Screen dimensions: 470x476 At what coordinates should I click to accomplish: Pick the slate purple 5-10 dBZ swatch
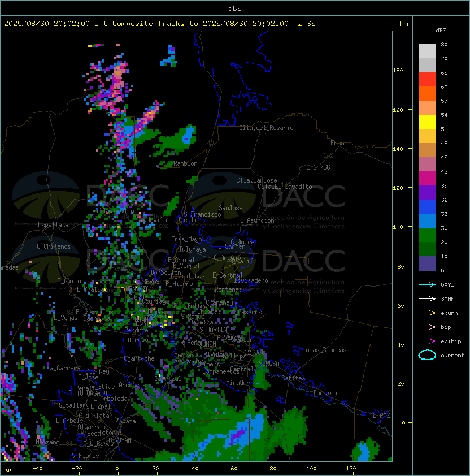pyautogui.click(x=427, y=263)
